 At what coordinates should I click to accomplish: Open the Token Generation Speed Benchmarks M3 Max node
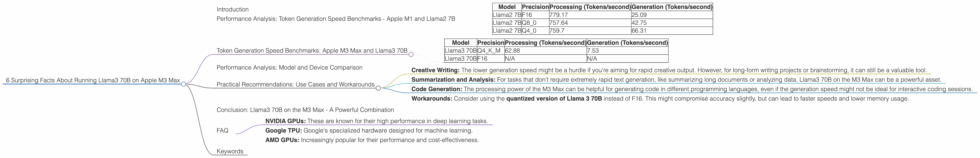(312, 50)
